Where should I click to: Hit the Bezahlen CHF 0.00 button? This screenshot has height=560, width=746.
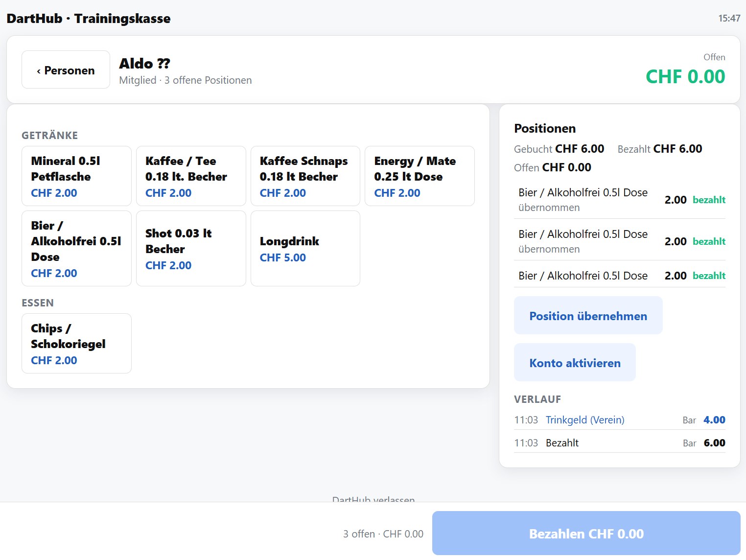tap(586, 533)
